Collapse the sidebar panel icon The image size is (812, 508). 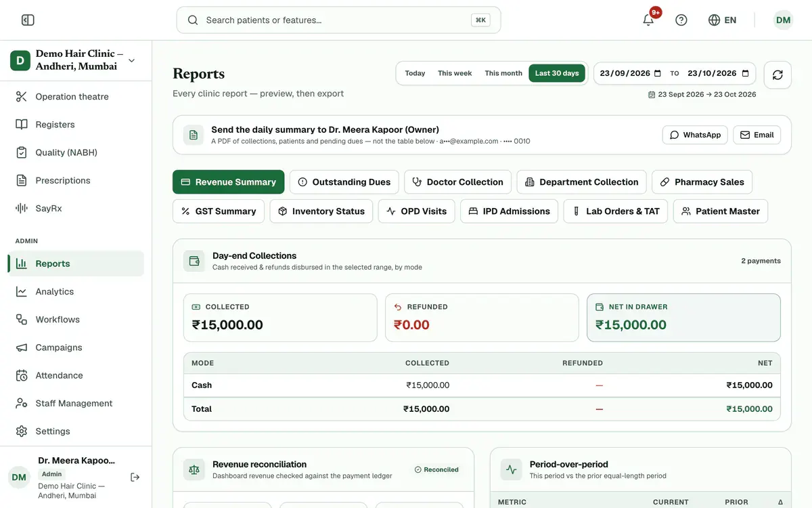[28, 20]
